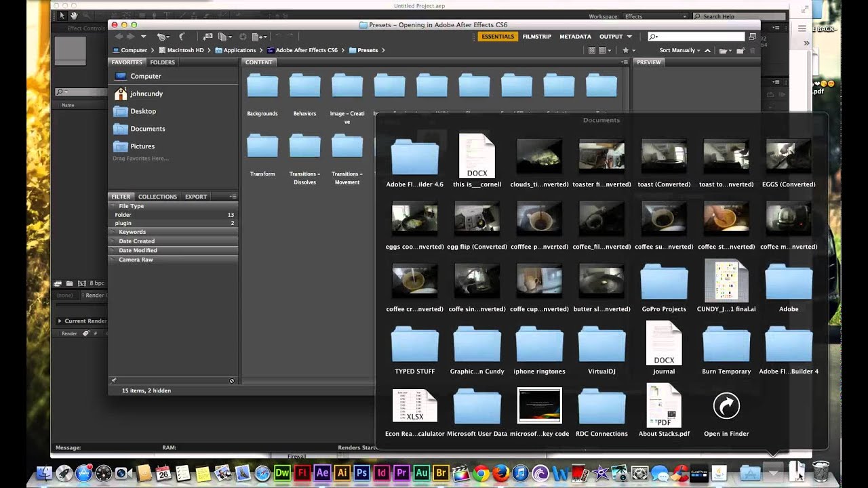Click the thumbnail quality options icon
The height and width of the screenshot is (488, 868).
605,50
